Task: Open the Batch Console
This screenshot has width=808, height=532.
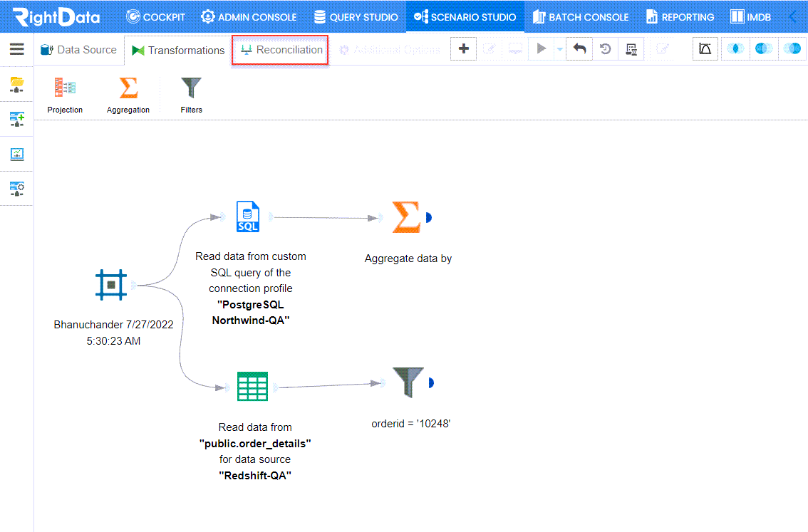Action: [x=581, y=17]
